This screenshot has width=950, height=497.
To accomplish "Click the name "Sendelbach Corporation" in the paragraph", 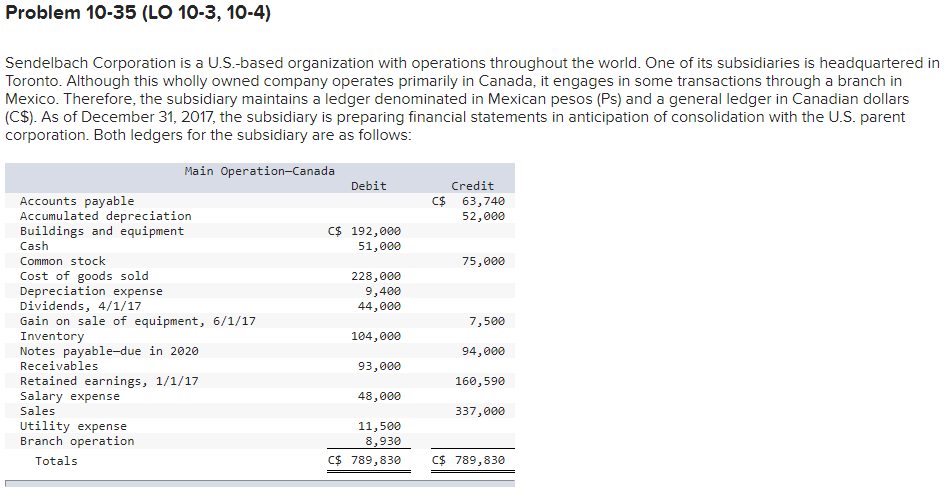I will coord(91,63).
